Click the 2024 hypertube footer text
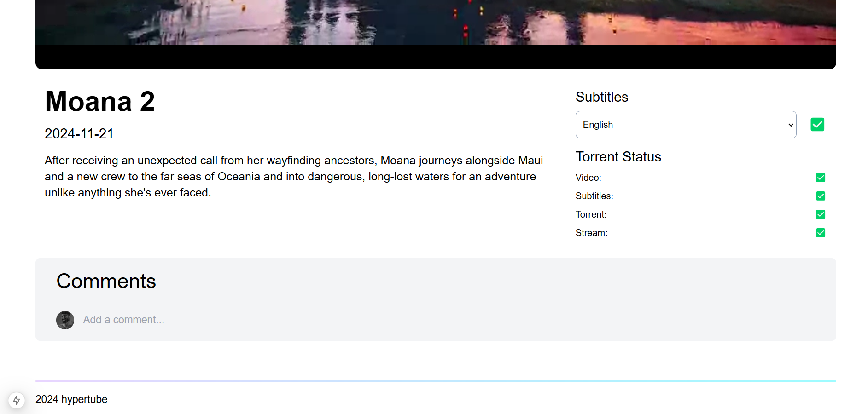868x414 pixels. tap(71, 399)
